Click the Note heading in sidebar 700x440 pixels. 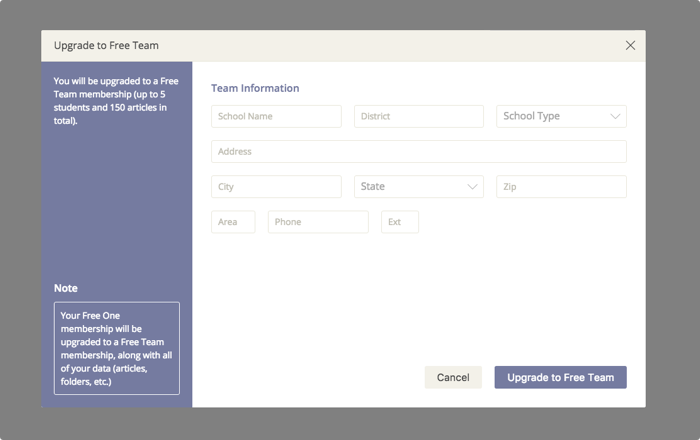coord(66,288)
